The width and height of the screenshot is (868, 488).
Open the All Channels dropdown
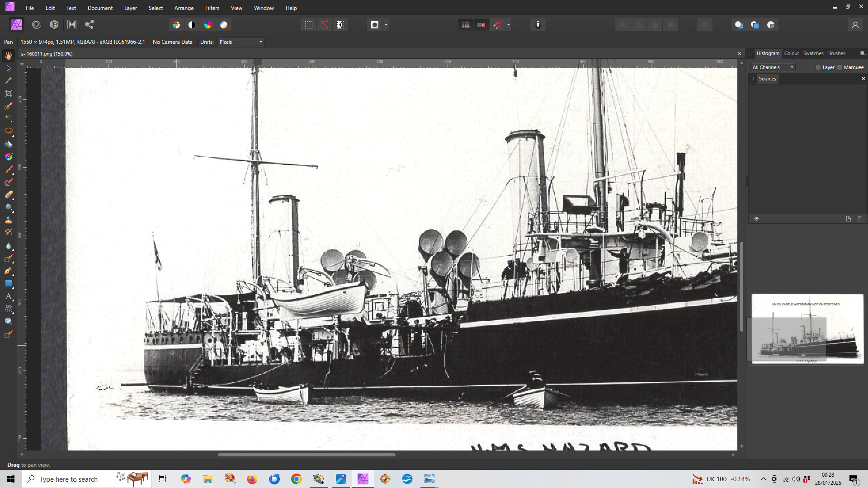point(773,67)
